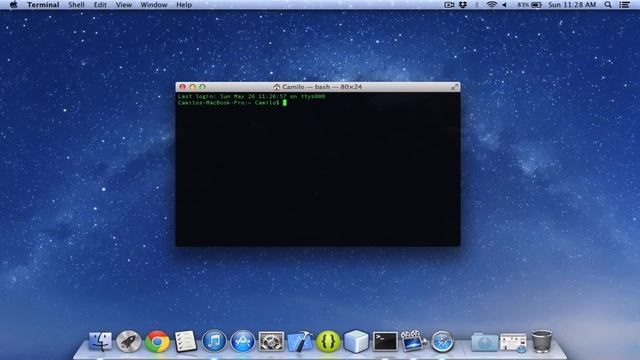The image size is (640, 360).
Task: Enter full screen via Terminal title bar arrows
Action: point(454,87)
